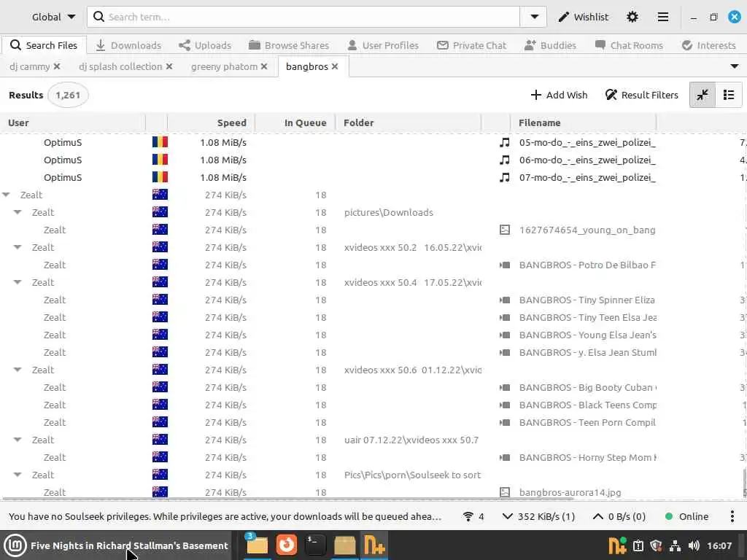Image resolution: width=747 pixels, height=560 pixels.
Task: Open the search history dropdown arrow
Action: [x=534, y=17]
